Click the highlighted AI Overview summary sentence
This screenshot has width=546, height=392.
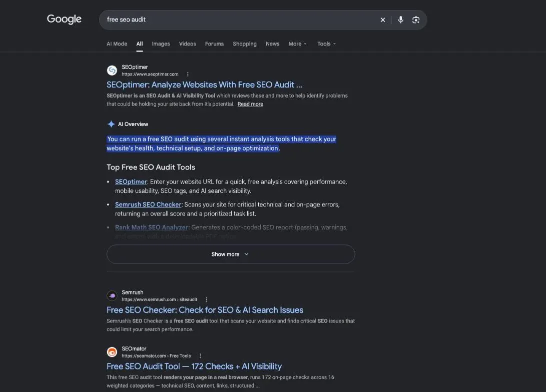(x=222, y=143)
